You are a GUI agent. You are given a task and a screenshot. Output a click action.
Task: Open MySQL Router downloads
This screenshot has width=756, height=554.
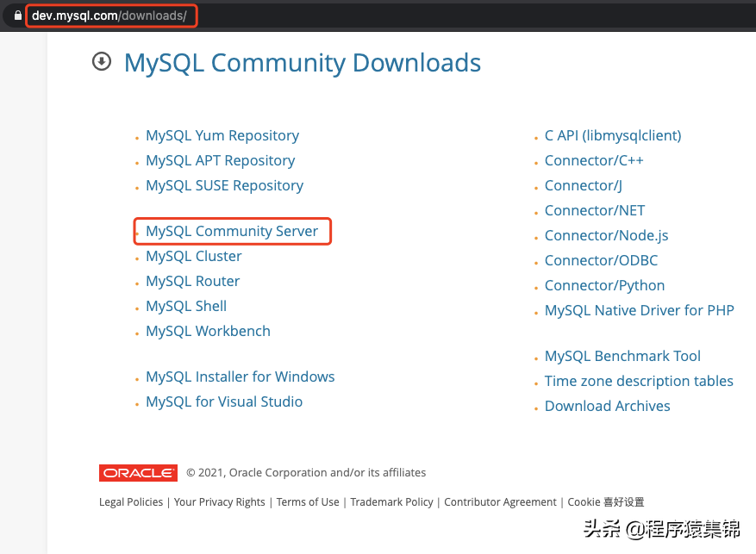[x=193, y=282]
